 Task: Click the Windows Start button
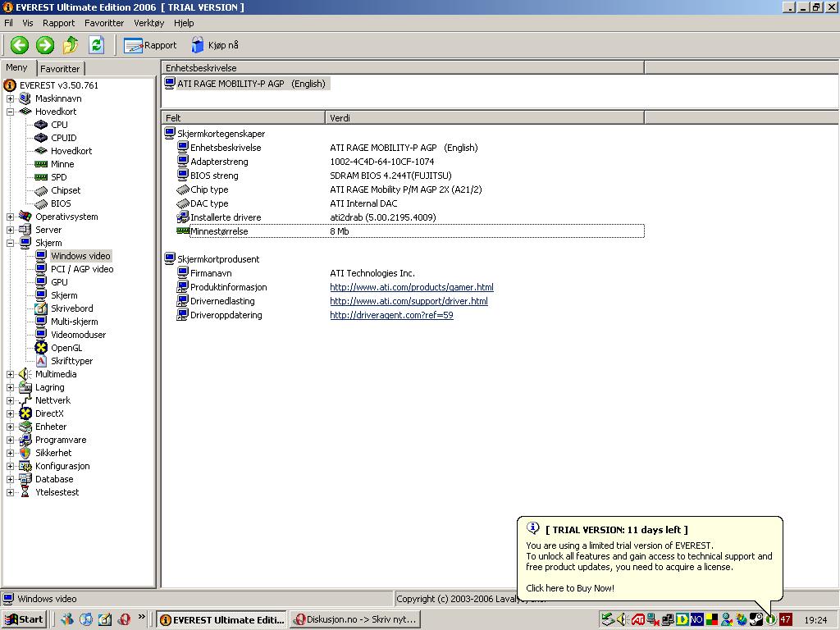click(24, 619)
